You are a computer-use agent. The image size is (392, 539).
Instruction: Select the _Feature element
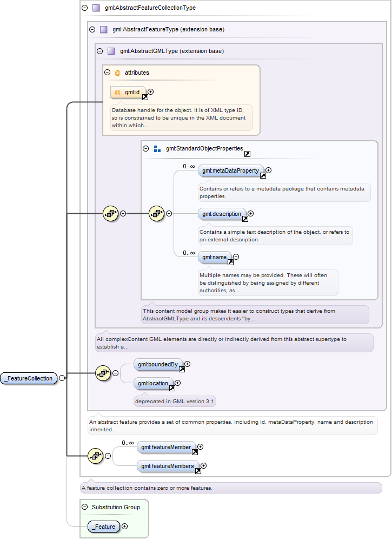click(104, 527)
